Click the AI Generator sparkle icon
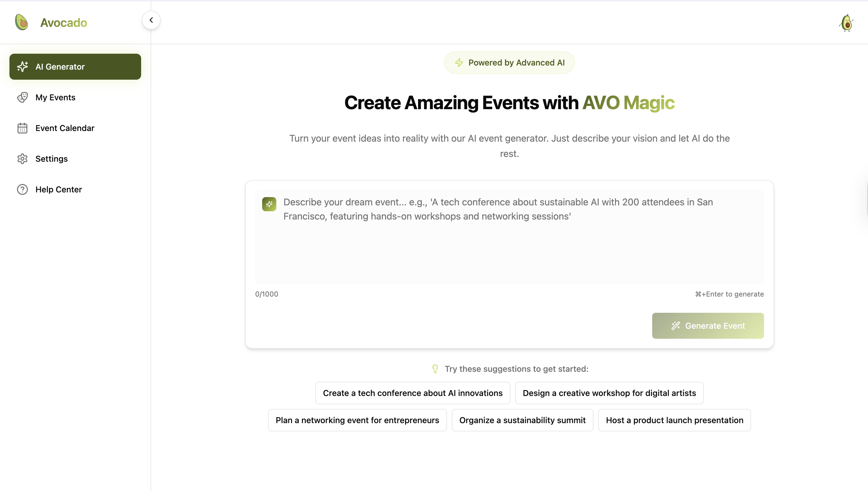868x491 pixels. (23, 67)
